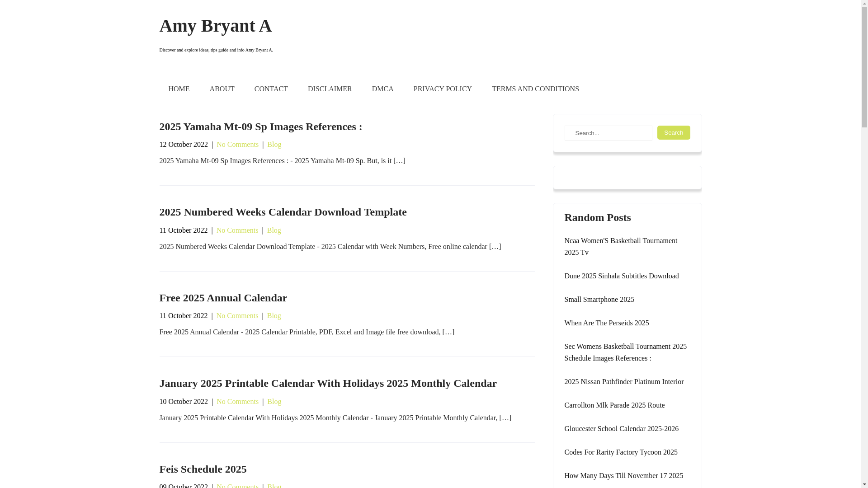Image resolution: width=868 pixels, height=488 pixels.
Task: Open the DMCA page
Action: pyautogui.click(x=383, y=89)
